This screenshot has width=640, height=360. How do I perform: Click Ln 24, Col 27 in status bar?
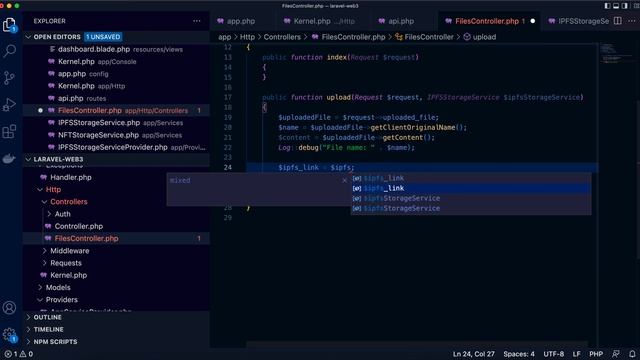473,354
